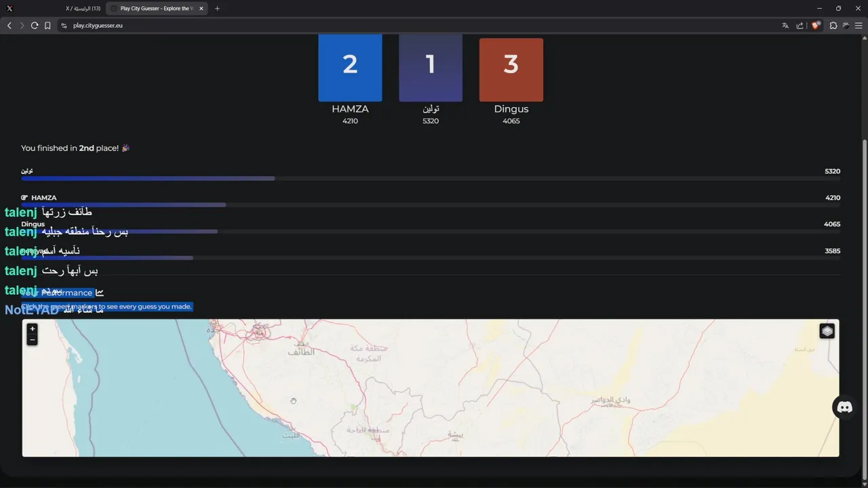This screenshot has width=868, height=488.
Task: Bookmark this page with the bookmark icon
Action: (47, 26)
